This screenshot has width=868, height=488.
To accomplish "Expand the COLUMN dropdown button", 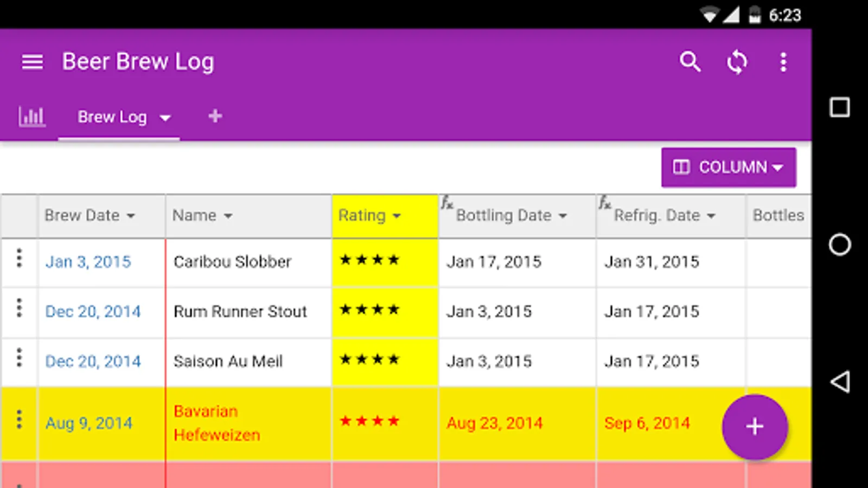I will point(729,167).
